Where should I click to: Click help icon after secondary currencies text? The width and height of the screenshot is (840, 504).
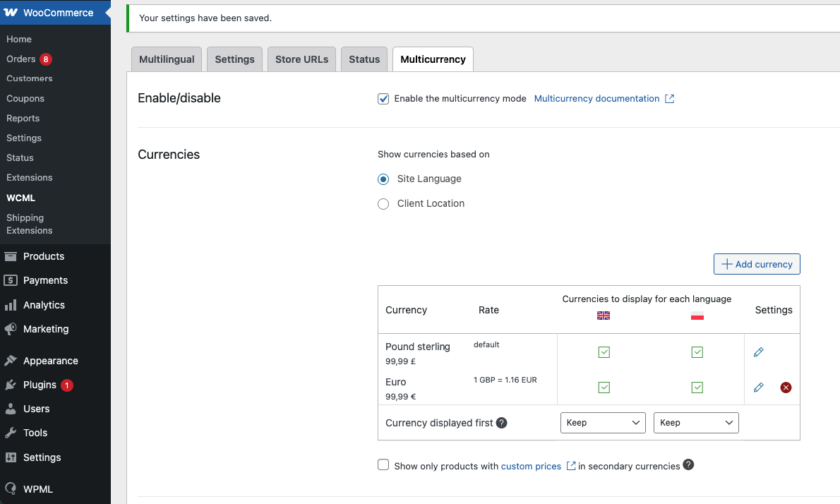point(688,465)
